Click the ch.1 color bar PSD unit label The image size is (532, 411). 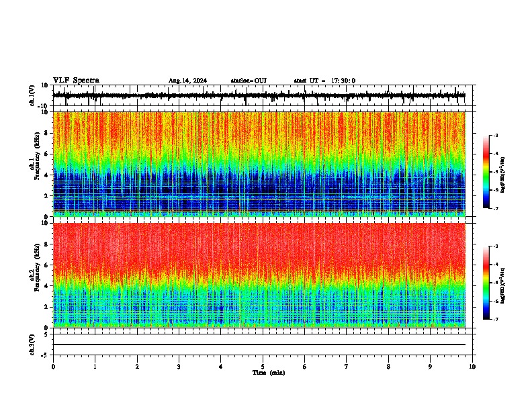(503, 175)
